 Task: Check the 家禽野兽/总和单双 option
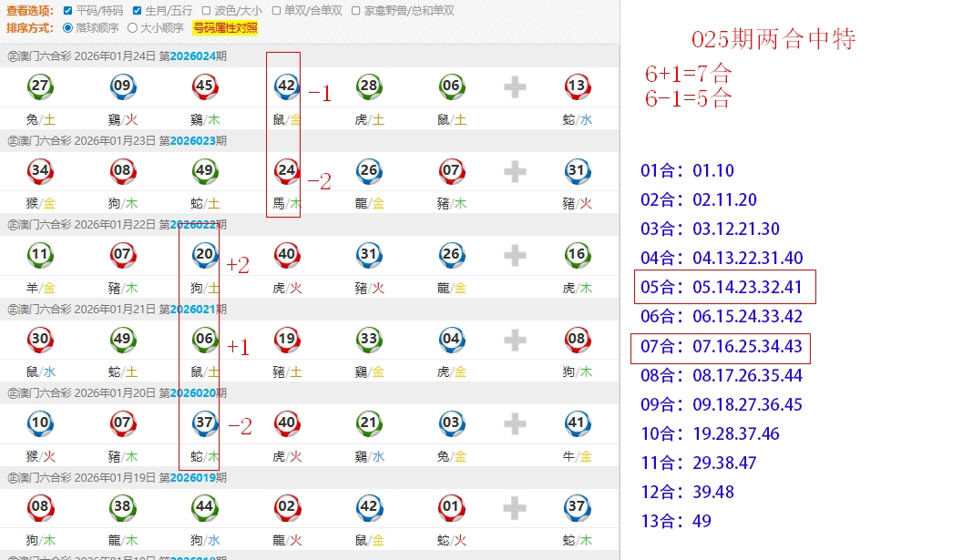click(x=355, y=11)
